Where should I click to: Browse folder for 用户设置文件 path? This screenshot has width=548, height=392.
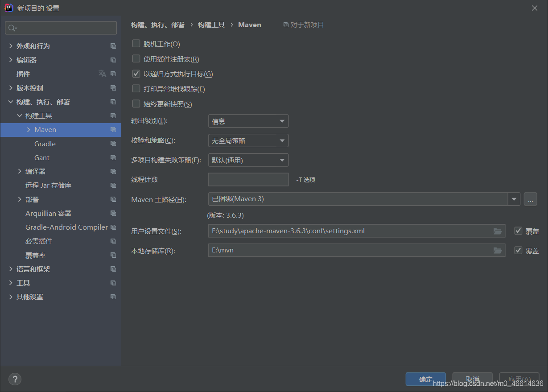tap(498, 231)
